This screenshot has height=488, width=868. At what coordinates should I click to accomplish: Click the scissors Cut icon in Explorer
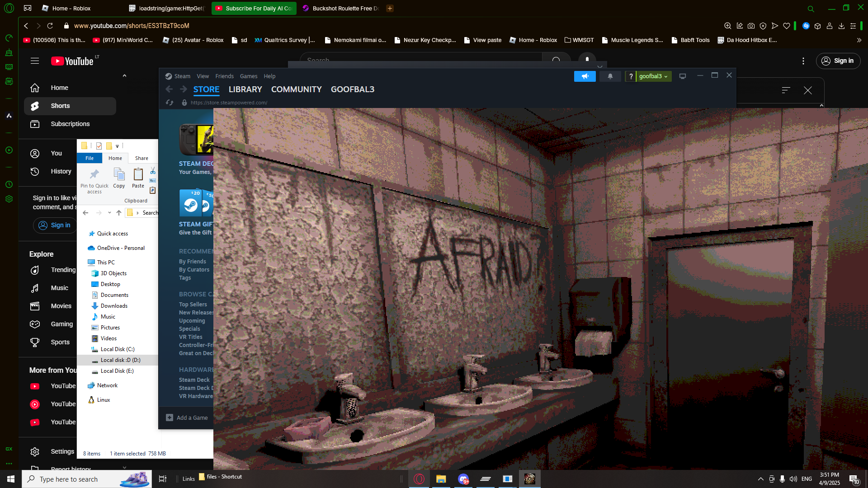click(153, 171)
